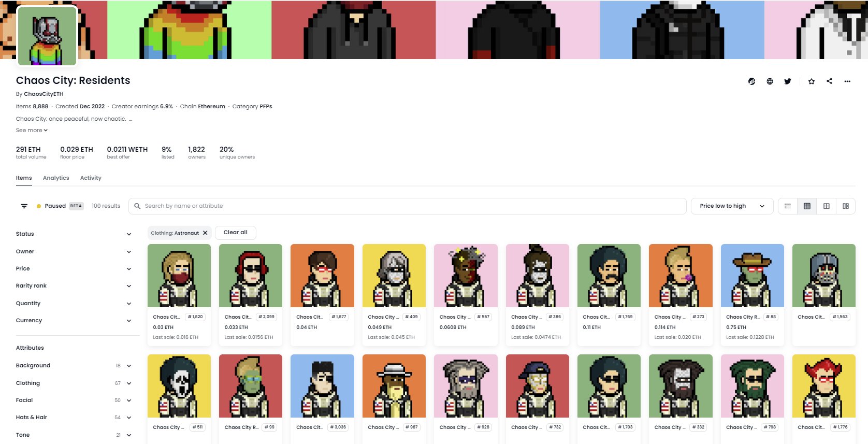Image resolution: width=868 pixels, height=444 pixels.
Task: Open NFT #273 card at 0.114 ETH
Action: 681,295
